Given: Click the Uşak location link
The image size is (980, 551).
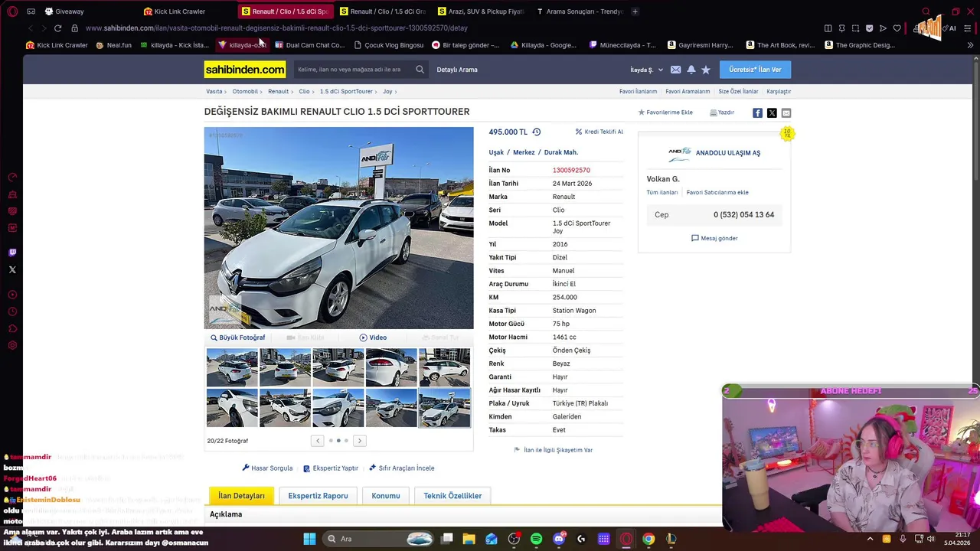Looking at the screenshot, I should (x=496, y=152).
